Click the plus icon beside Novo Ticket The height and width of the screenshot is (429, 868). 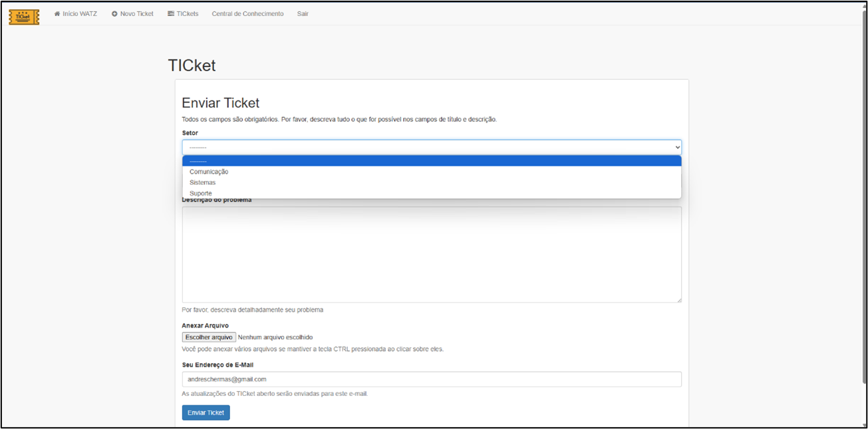coord(114,14)
